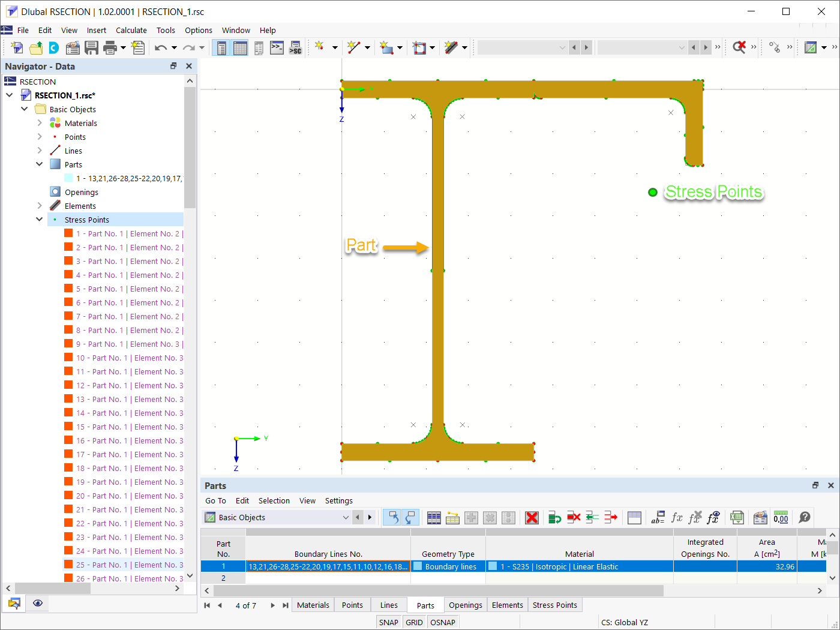
Task: Collapse the Parts tree node
Action: [x=40, y=164]
